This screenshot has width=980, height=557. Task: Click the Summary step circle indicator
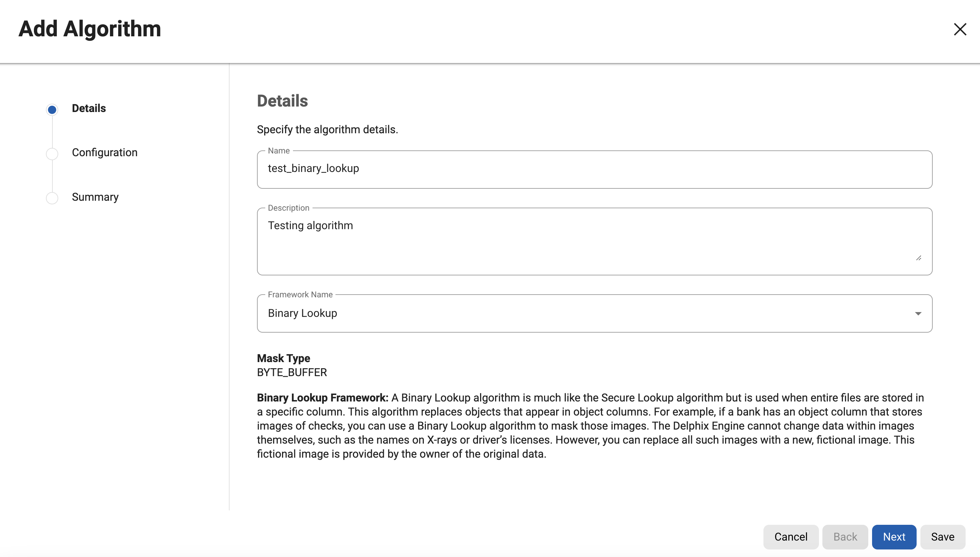coord(52,198)
